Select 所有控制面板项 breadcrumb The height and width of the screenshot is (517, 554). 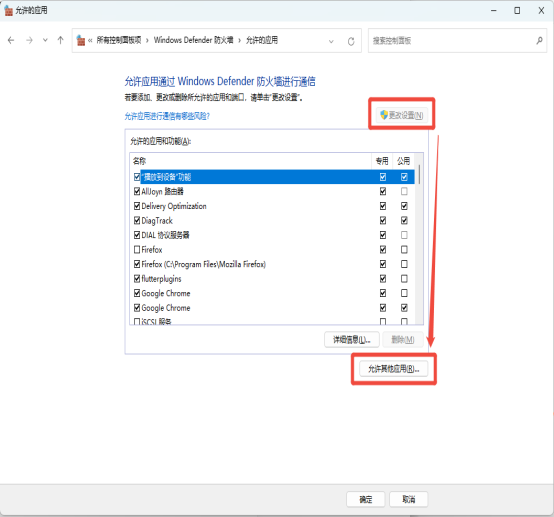[119, 40]
